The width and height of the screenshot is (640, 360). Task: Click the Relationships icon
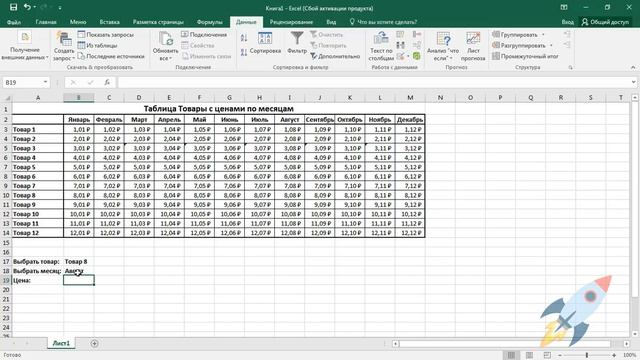[x=417, y=45]
